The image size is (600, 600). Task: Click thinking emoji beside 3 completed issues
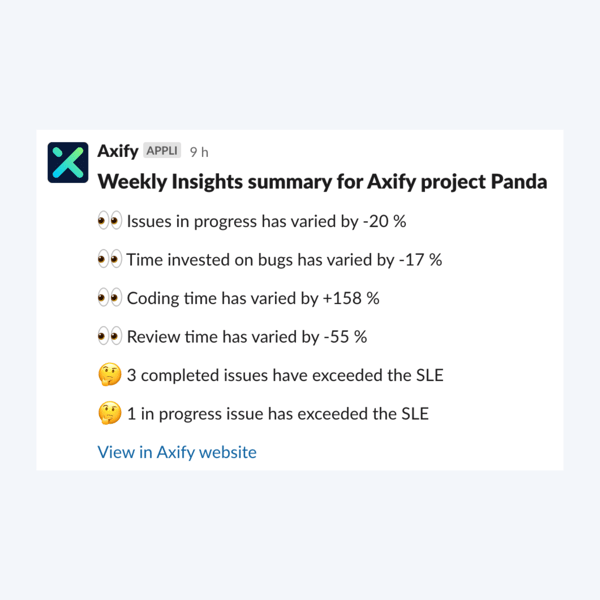click(x=110, y=374)
